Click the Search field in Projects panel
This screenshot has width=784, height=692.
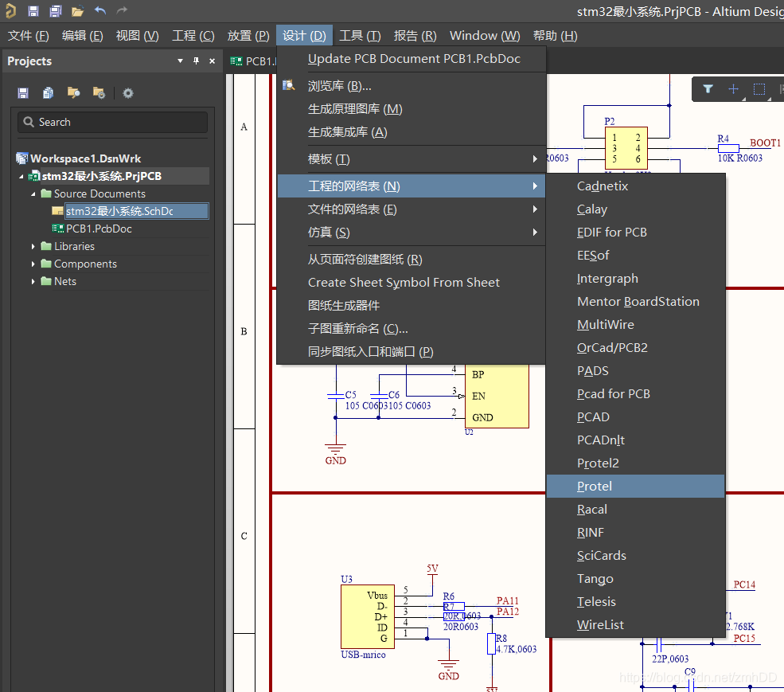tap(113, 122)
